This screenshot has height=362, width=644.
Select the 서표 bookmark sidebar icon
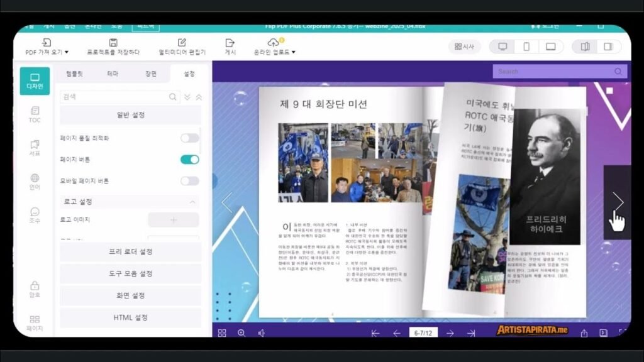35,146
